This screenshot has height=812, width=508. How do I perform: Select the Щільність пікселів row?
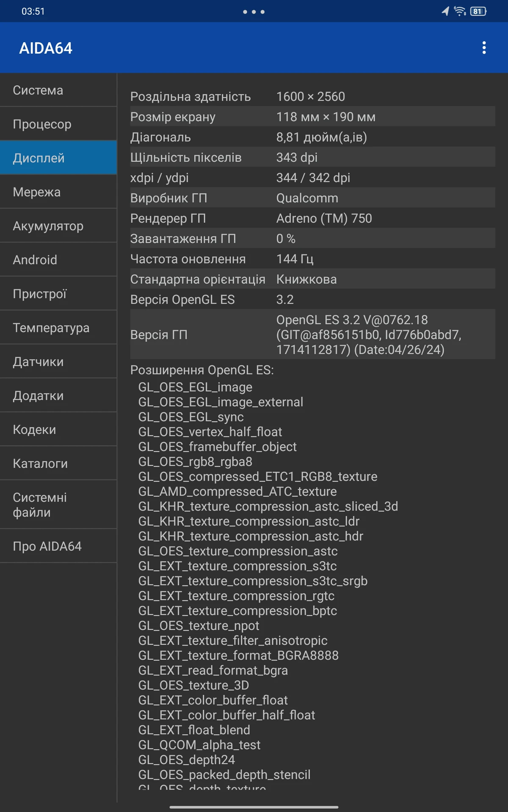312,157
